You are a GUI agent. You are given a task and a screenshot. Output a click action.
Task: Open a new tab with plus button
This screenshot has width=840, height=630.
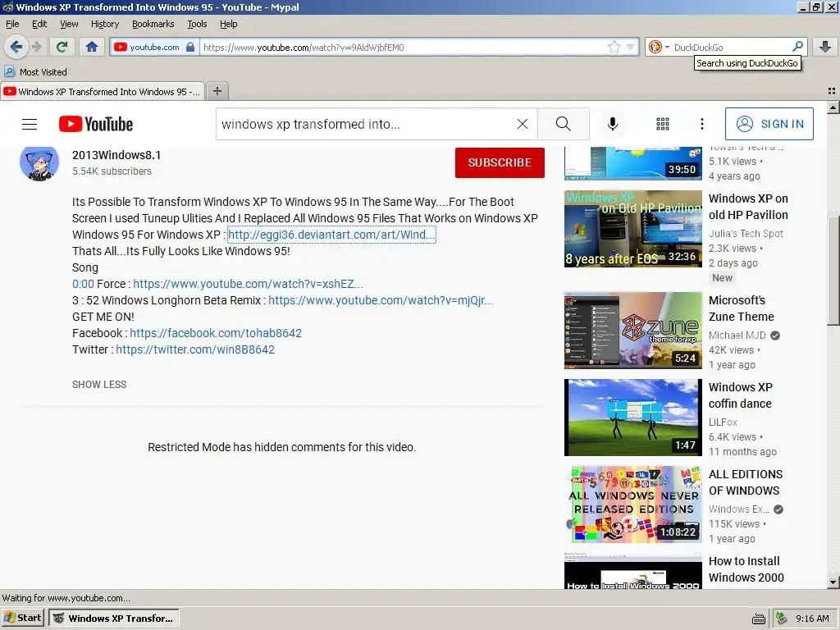click(x=217, y=91)
